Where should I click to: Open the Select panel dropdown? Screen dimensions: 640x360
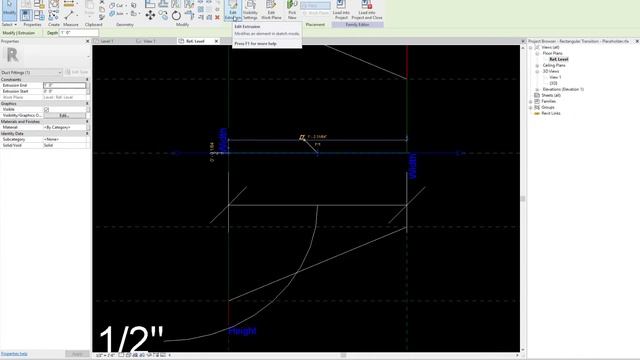pyautogui.click(x=9, y=24)
